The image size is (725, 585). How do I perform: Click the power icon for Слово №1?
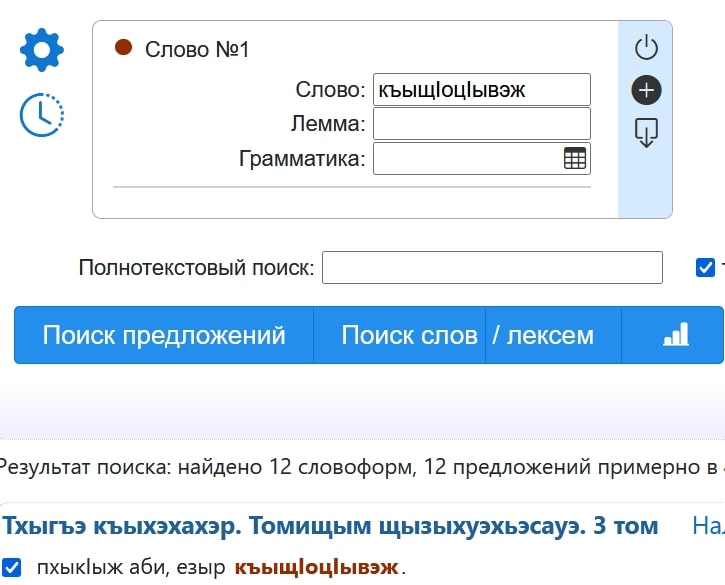point(646,47)
